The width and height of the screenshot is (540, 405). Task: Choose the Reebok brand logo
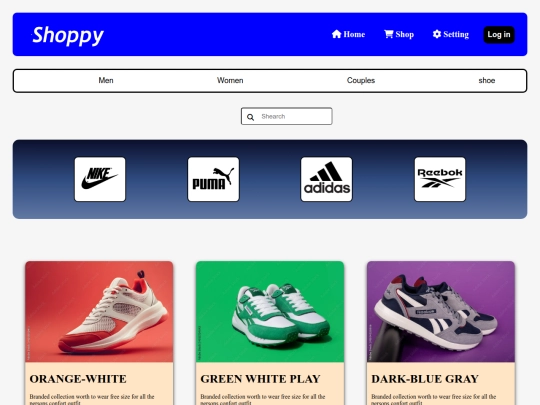pyautogui.click(x=440, y=179)
